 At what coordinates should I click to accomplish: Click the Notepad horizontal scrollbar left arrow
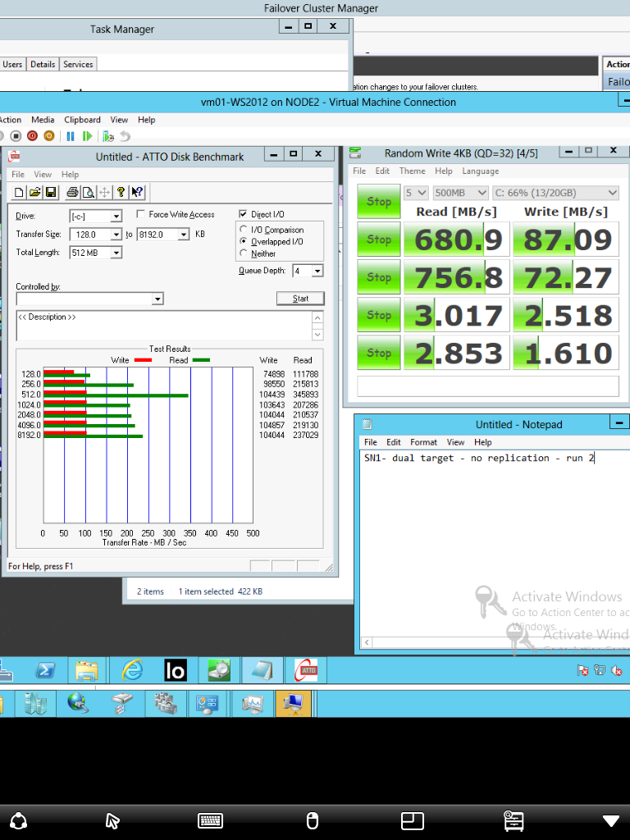coord(367,642)
